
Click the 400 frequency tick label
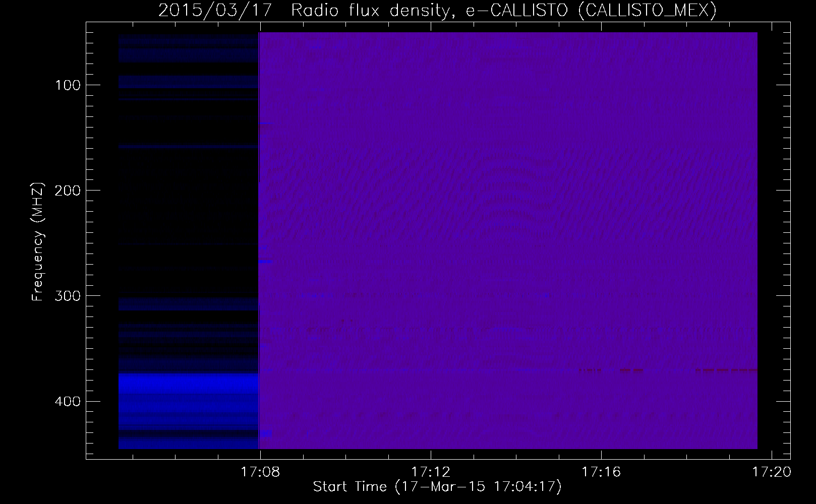pyautogui.click(x=69, y=401)
